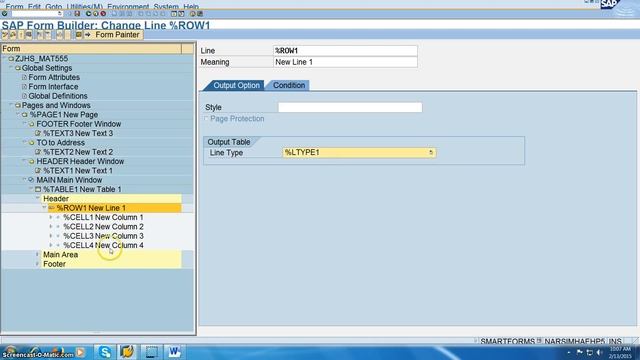Expand %CELL3 New Column 3 arrow
640x360 pixels.
click(x=51, y=236)
